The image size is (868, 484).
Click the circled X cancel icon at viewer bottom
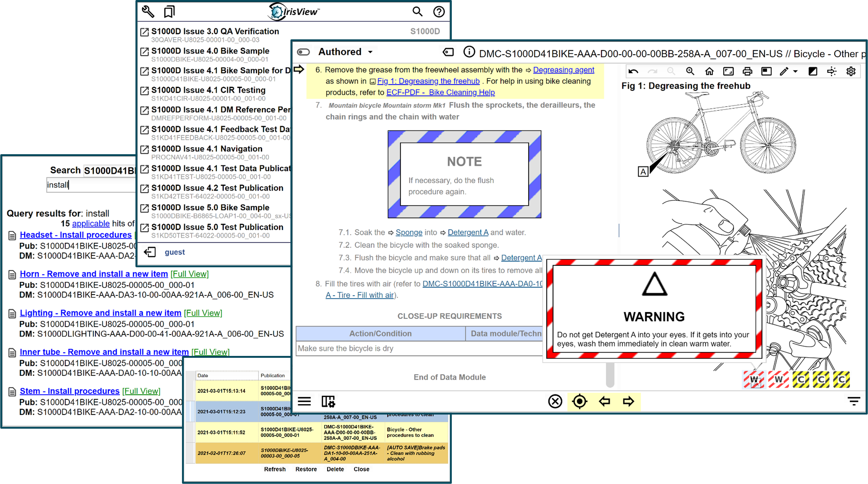555,401
